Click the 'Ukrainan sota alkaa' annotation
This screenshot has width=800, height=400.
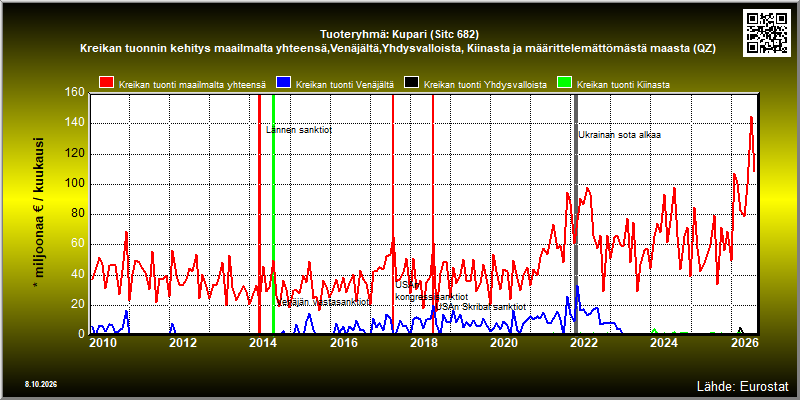point(619,135)
